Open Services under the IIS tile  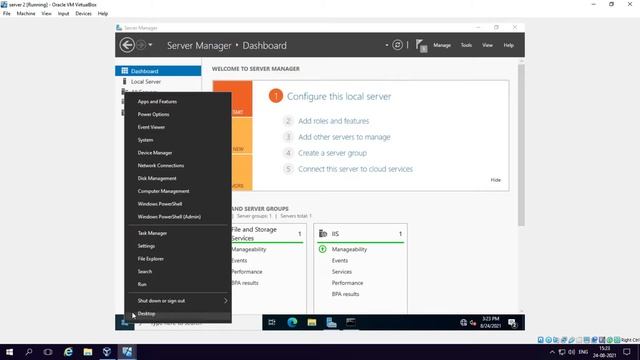click(342, 272)
